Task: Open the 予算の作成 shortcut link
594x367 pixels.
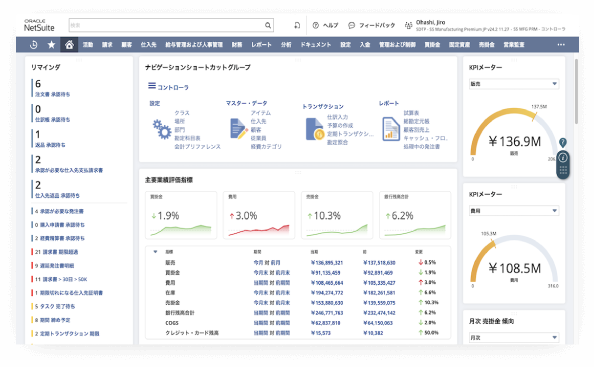Action: click(340, 125)
